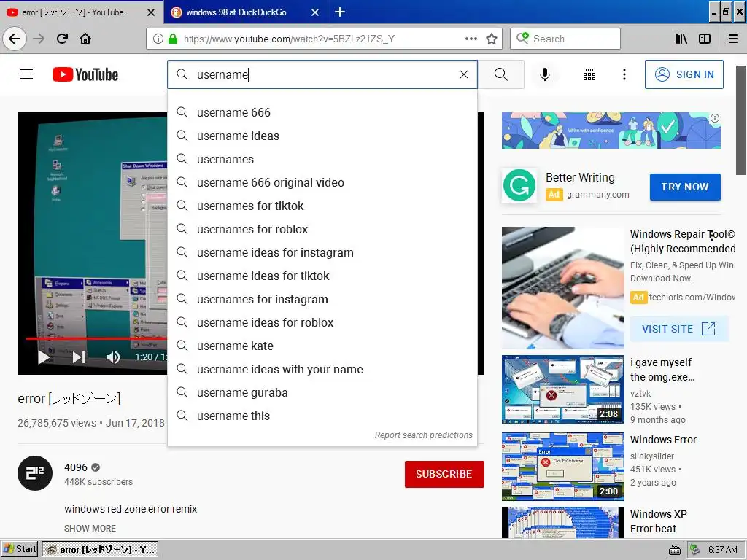Go back with the browser back arrow

coord(15,39)
